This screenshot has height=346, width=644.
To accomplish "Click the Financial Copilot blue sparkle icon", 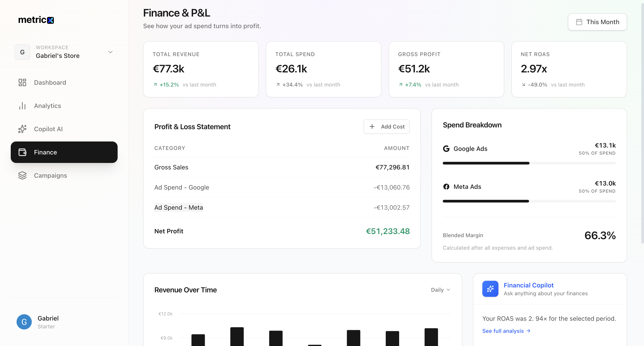I will click(490, 289).
